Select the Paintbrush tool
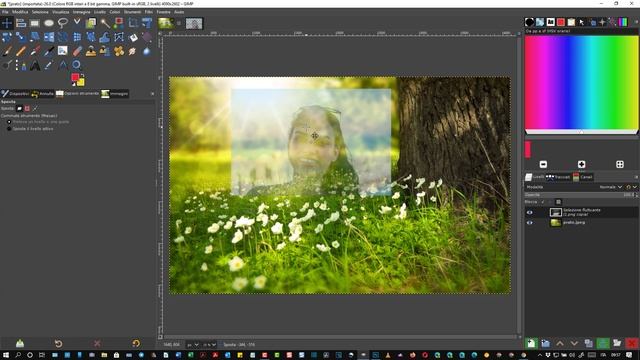Image resolution: width=640 pixels, height=360 pixels. tap(7, 51)
